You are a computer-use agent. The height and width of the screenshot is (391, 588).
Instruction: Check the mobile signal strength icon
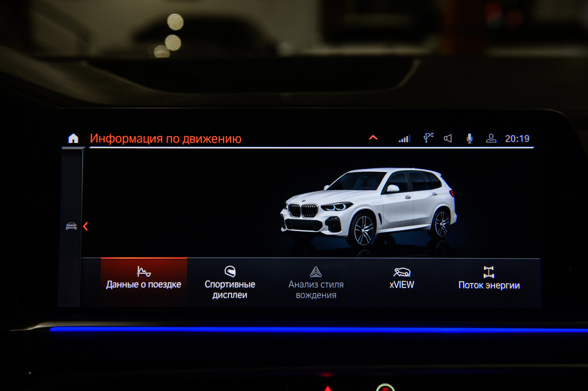(404, 139)
